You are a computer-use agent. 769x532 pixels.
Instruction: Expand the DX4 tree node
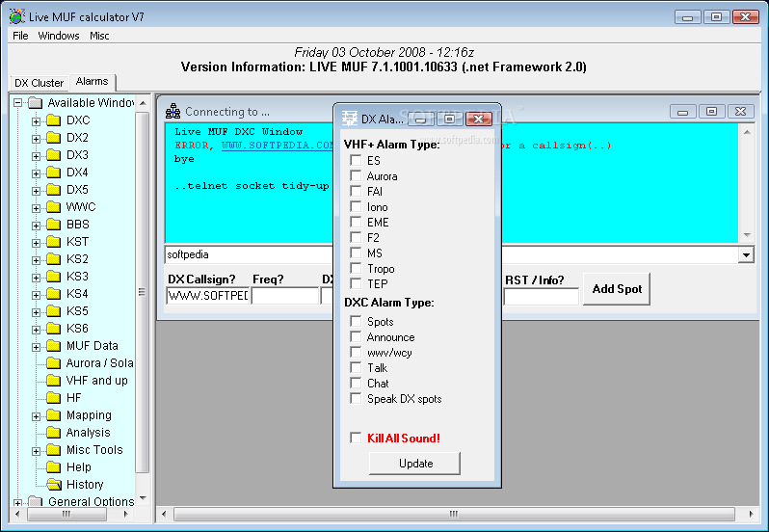[36, 173]
